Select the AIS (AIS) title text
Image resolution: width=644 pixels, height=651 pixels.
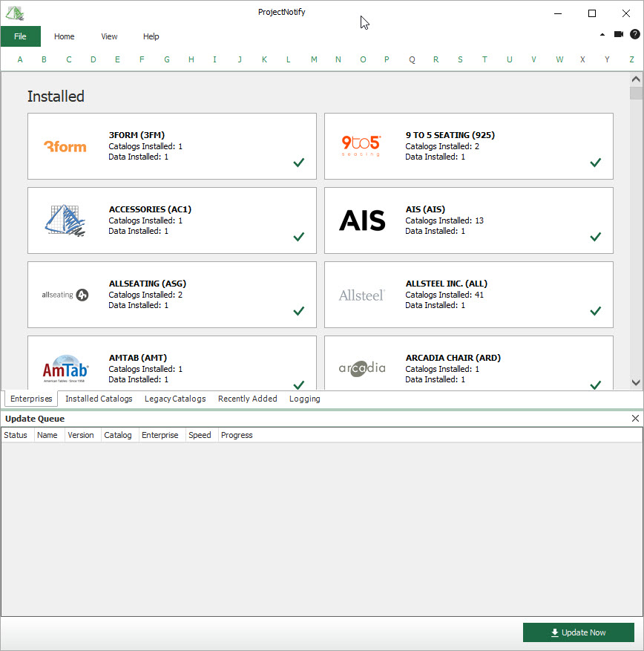tap(425, 209)
